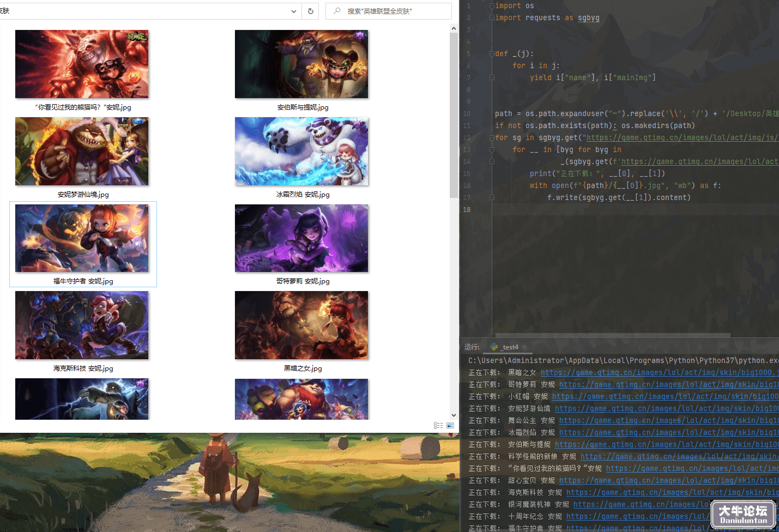Click the magnifier icon in the Explorer search box
Screen dimensions: 779x532
pyautogui.click(x=337, y=11)
